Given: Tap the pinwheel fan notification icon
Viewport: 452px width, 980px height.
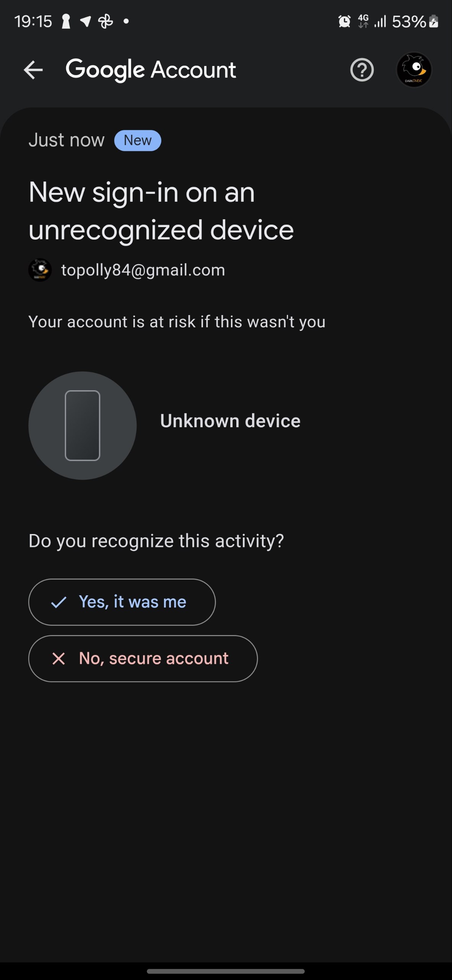Looking at the screenshot, I should (106, 21).
